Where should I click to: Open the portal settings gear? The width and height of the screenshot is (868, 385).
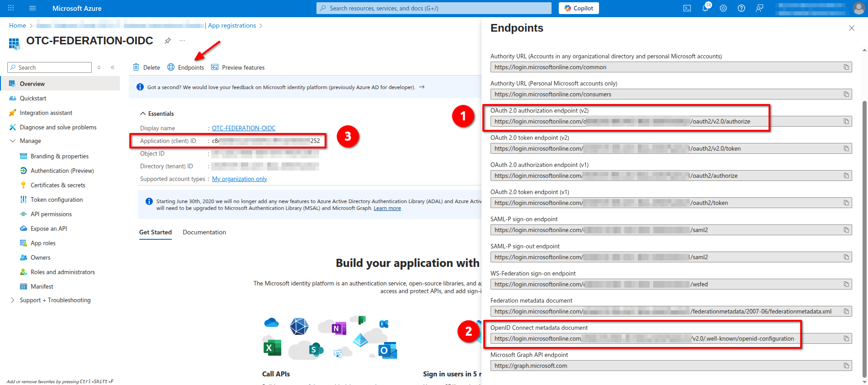tap(723, 8)
